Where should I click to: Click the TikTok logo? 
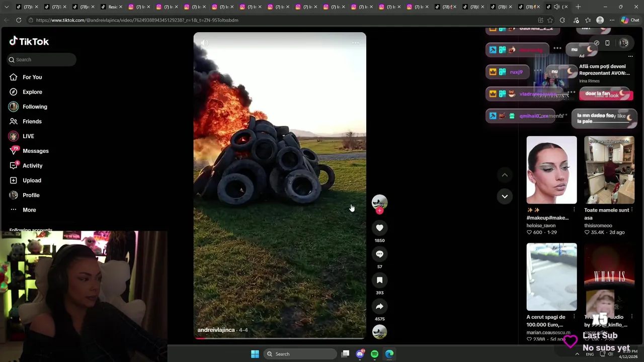click(x=29, y=41)
